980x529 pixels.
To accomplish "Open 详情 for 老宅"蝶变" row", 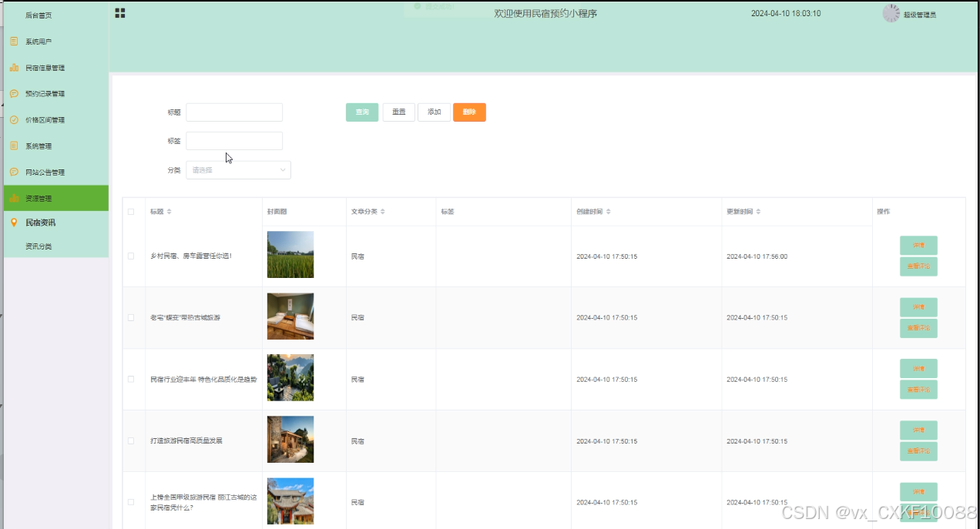I will click(x=918, y=307).
